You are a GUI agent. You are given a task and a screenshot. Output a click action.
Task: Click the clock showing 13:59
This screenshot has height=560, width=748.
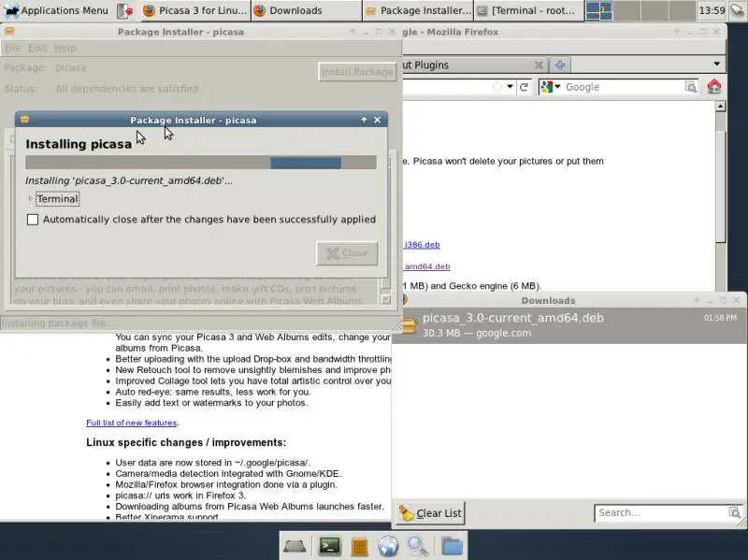tap(712, 10)
